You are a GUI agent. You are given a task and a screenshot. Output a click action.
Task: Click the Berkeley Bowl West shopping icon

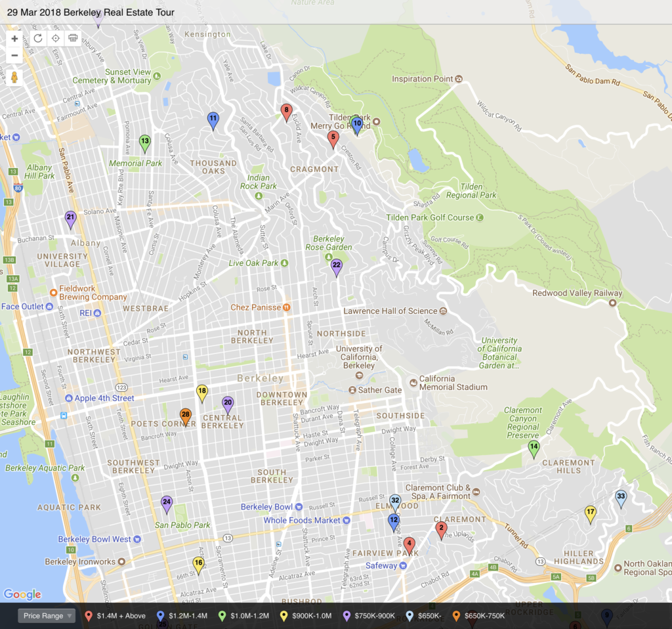point(137,540)
